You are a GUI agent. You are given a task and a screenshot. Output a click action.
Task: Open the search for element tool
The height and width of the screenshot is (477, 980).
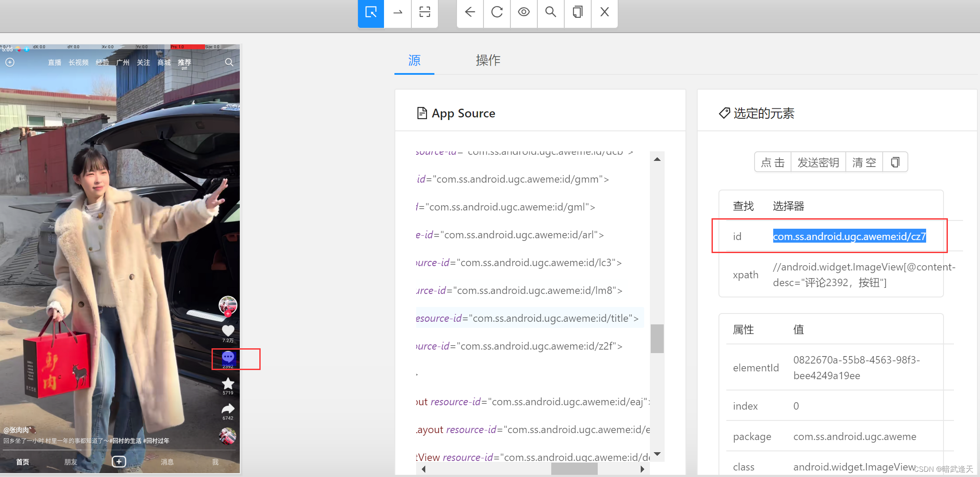coord(550,13)
